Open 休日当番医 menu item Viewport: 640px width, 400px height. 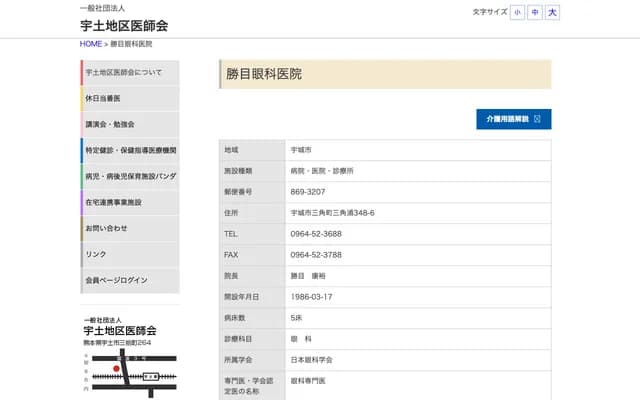click(x=130, y=98)
